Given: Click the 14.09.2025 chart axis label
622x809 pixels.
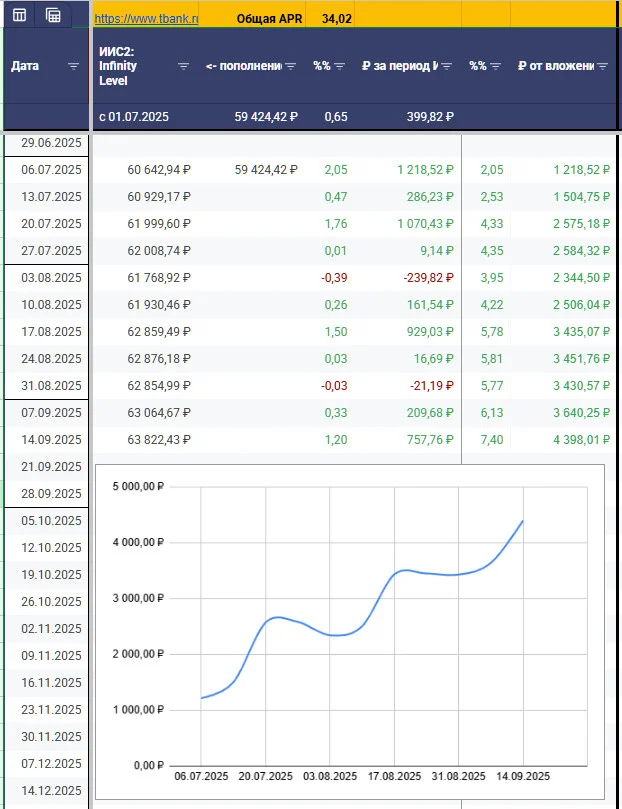Looking at the screenshot, I should (x=523, y=776).
